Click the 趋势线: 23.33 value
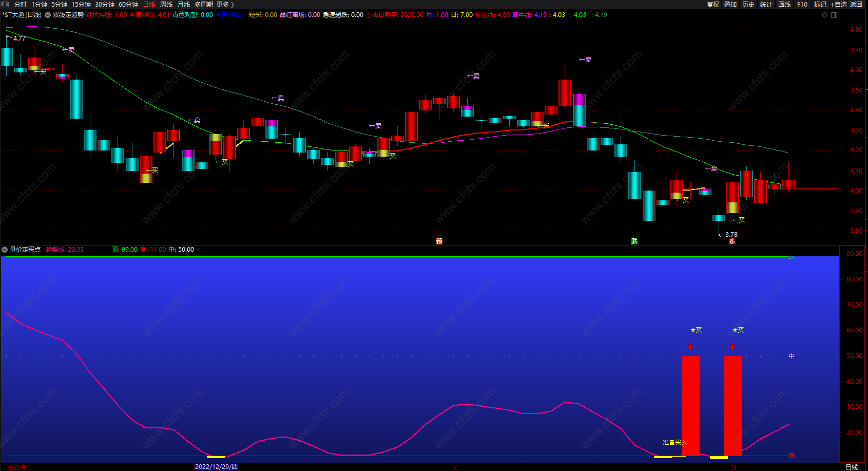 click(x=65, y=250)
